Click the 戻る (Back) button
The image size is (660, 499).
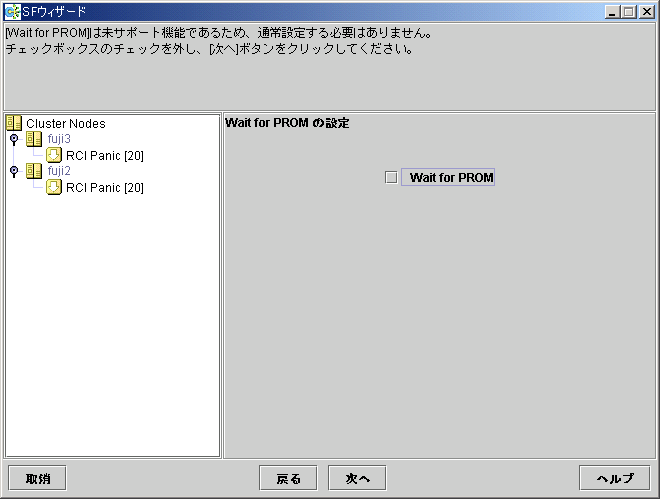click(288, 478)
